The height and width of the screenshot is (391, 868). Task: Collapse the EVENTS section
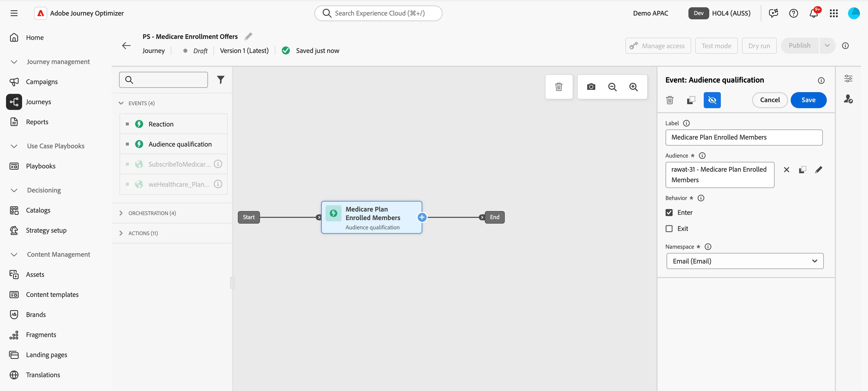[x=121, y=103]
